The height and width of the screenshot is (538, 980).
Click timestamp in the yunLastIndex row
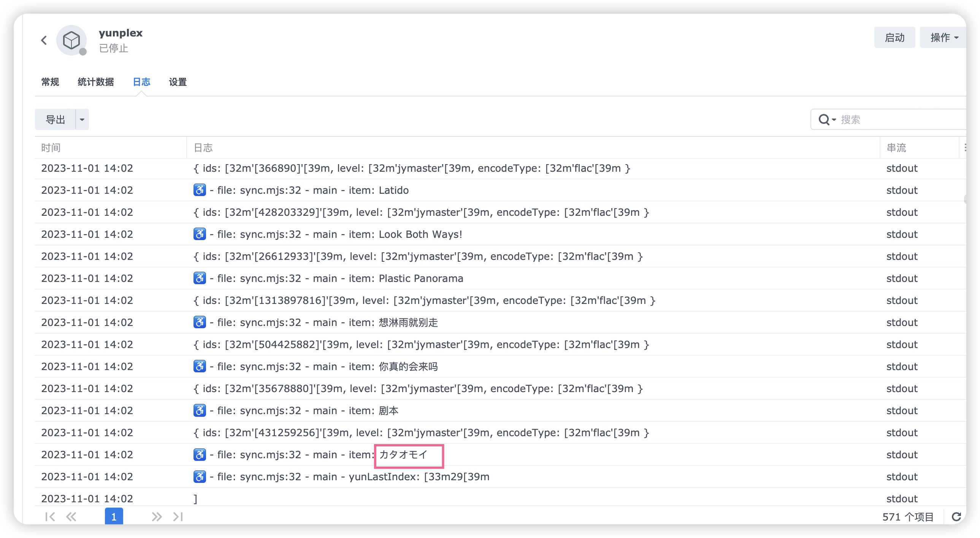(x=87, y=477)
